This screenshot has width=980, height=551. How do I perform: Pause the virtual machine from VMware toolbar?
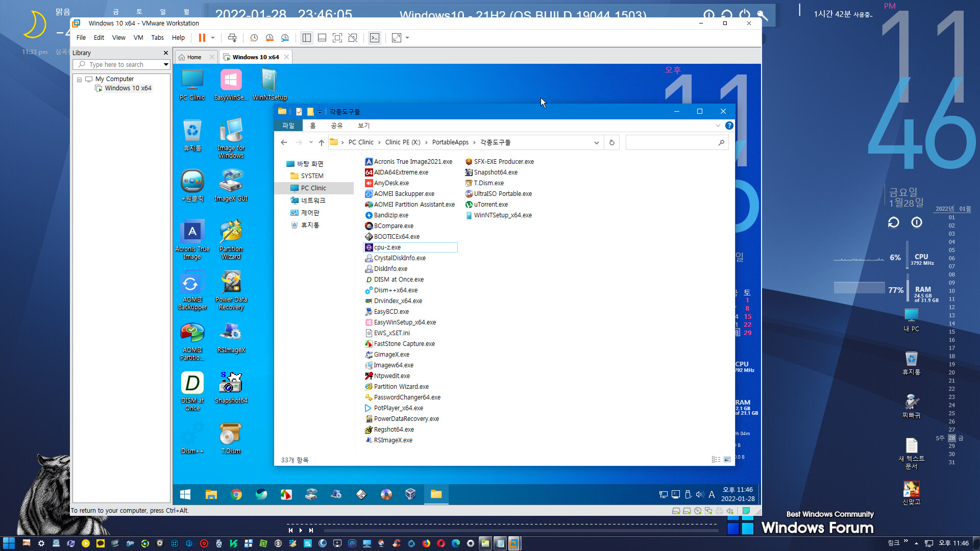click(202, 38)
